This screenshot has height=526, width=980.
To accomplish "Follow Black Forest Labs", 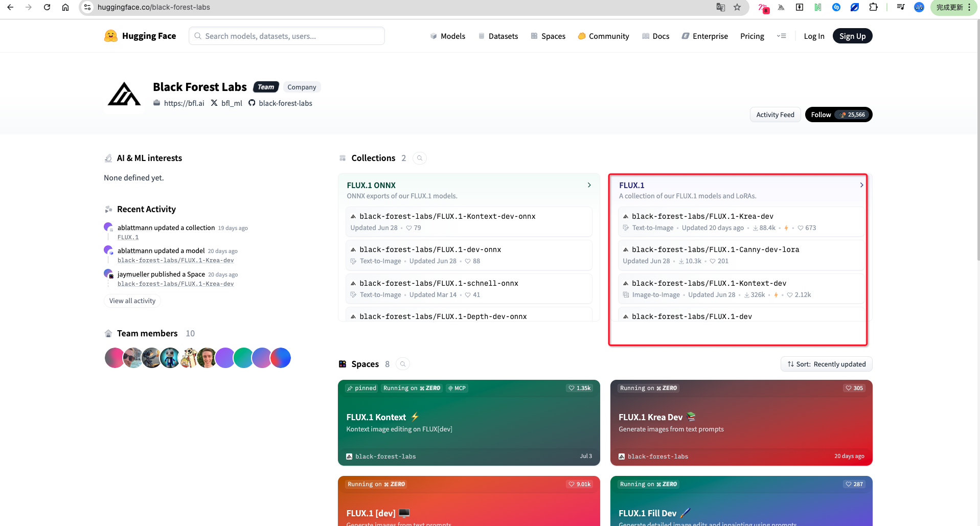I will (838, 115).
